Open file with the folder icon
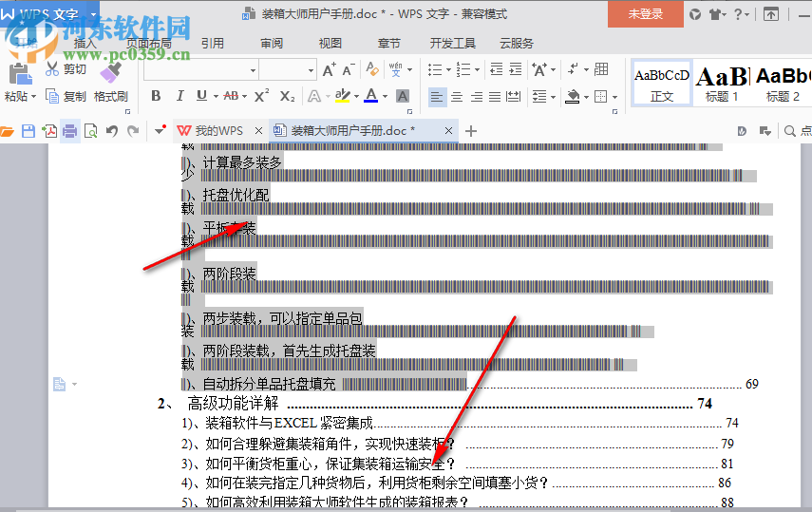 tap(8, 131)
